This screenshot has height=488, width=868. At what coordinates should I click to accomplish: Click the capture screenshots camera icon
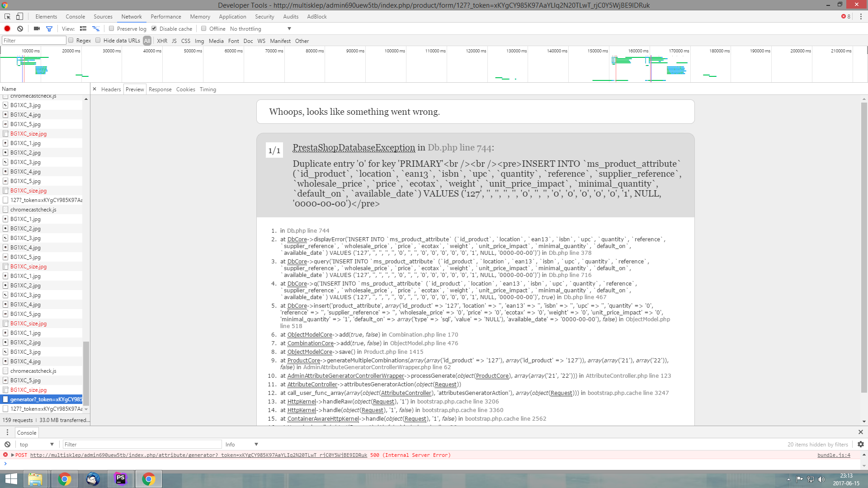click(37, 29)
